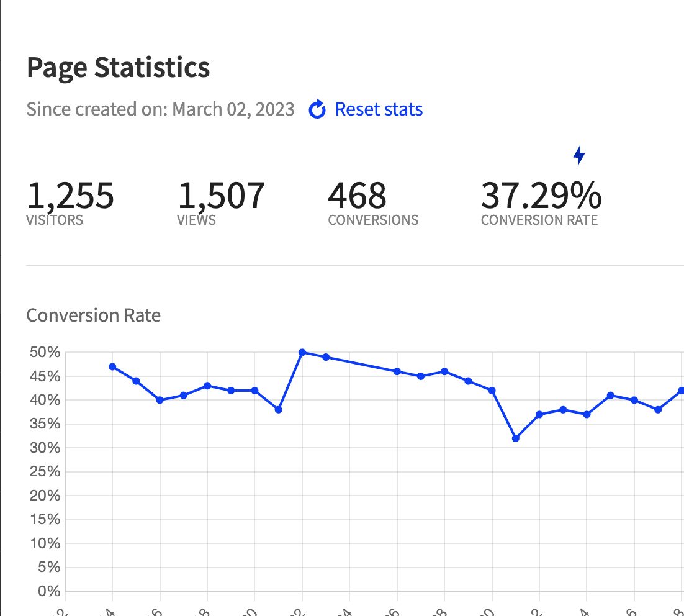The image size is (684, 616).
Task: Click the 25% y-axis label
Action: click(x=45, y=472)
